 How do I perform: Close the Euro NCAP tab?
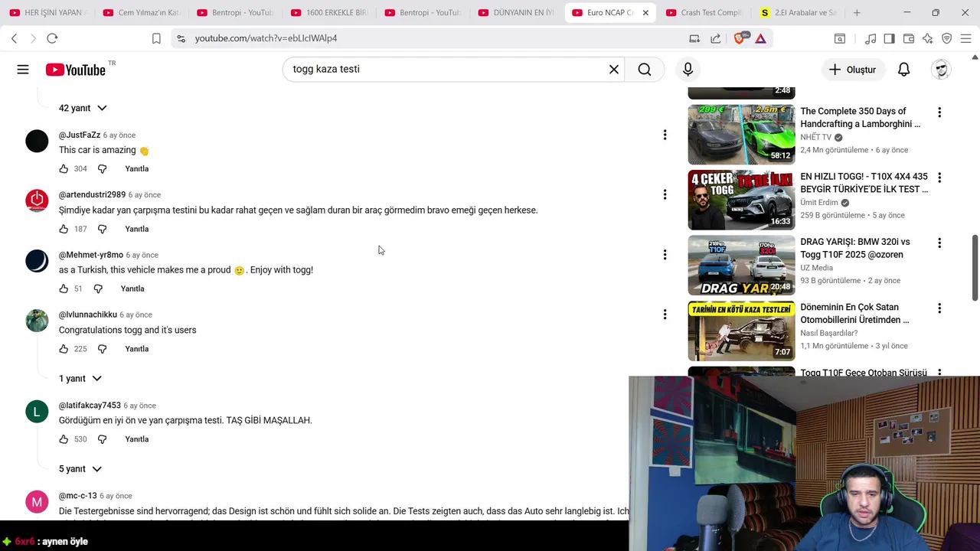pos(645,13)
